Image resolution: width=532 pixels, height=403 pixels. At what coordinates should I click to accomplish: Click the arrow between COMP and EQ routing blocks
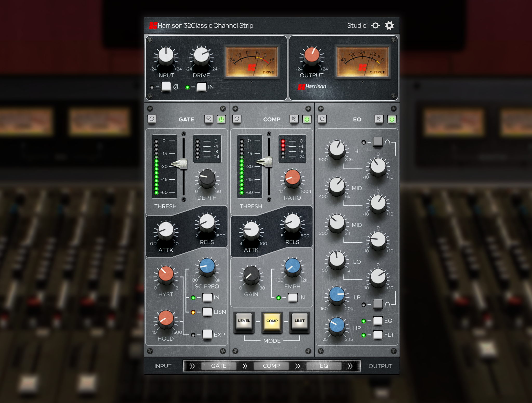tap(298, 366)
